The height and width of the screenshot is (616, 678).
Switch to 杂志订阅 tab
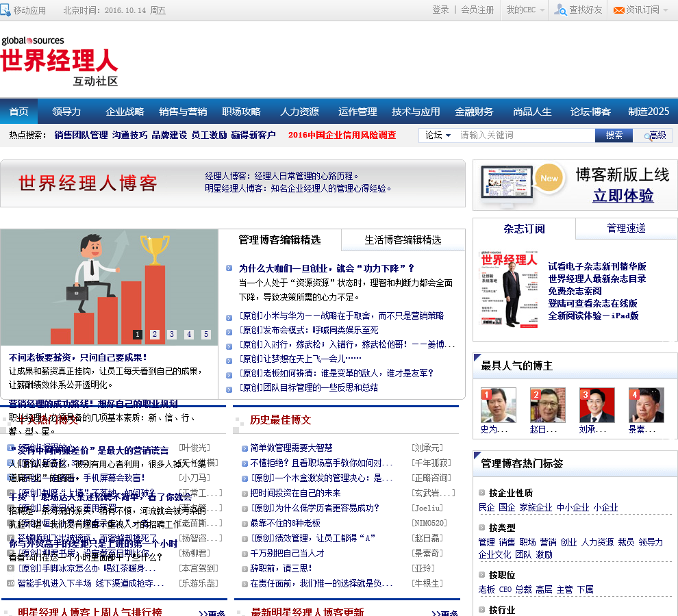pos(524,228)
